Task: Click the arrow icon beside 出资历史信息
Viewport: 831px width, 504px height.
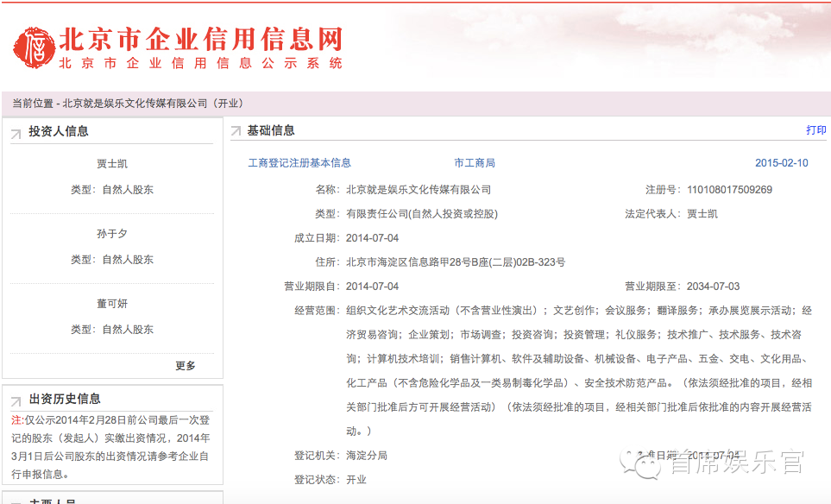Action: [16, 400]
